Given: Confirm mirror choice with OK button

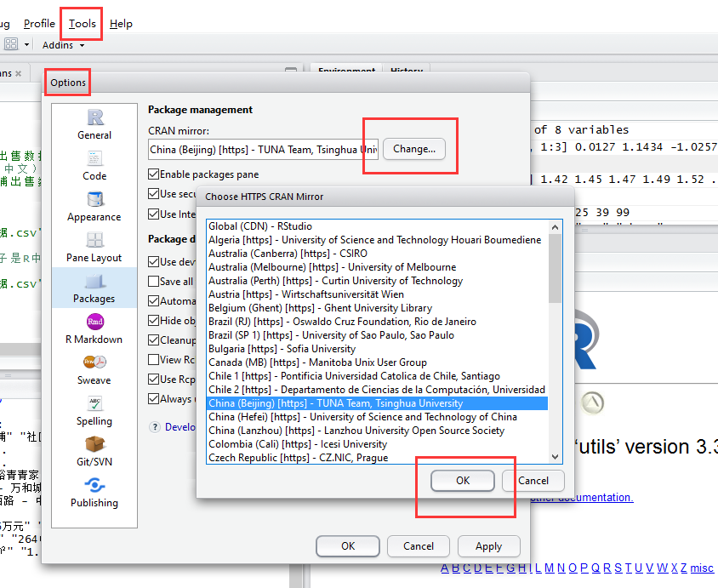Looking at the screenshot, I should click(x=463, y=481).
